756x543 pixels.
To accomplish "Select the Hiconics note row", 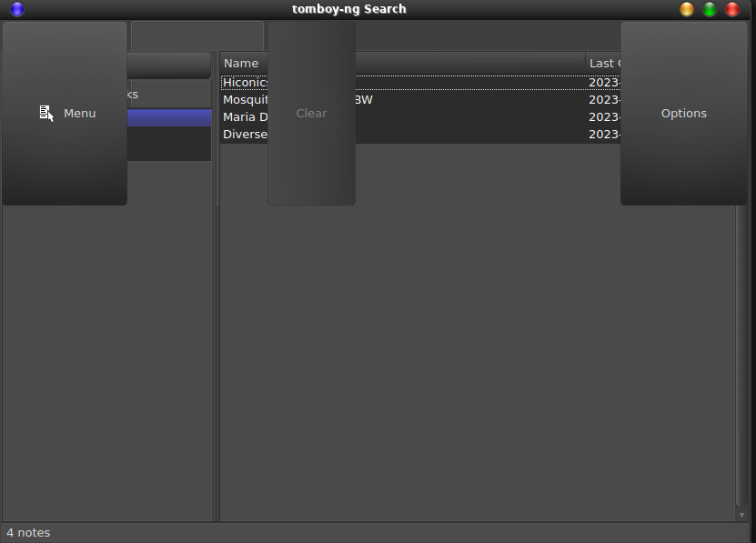I will coord(420,83).
